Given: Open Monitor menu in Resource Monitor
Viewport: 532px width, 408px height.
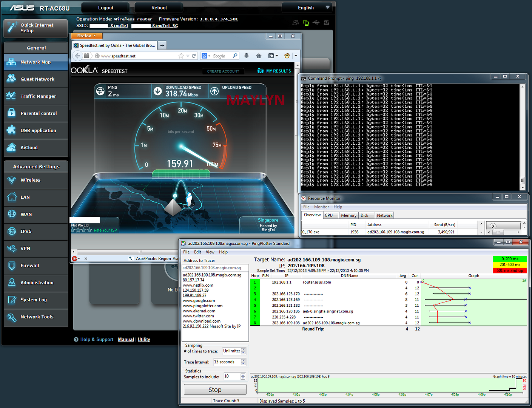Looking at the screenshot, I should 321,207.
